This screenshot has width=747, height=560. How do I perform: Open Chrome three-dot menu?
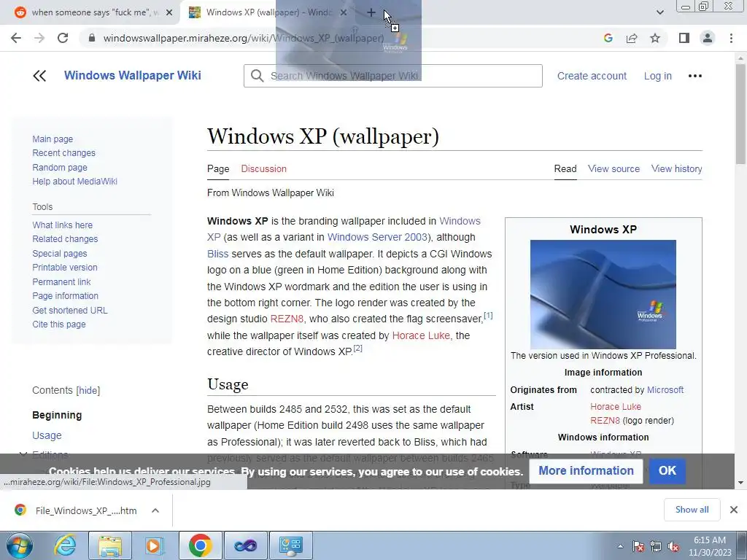click(731, 38)
